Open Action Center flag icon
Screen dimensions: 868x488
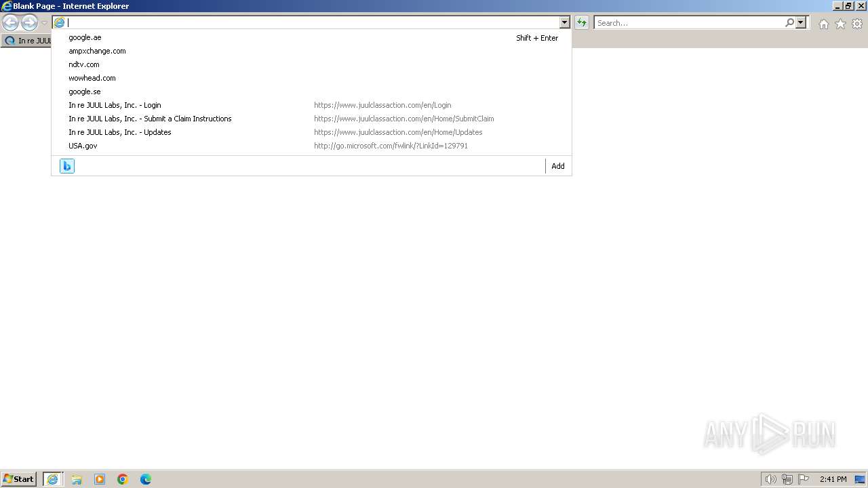[x=804, y=479]
